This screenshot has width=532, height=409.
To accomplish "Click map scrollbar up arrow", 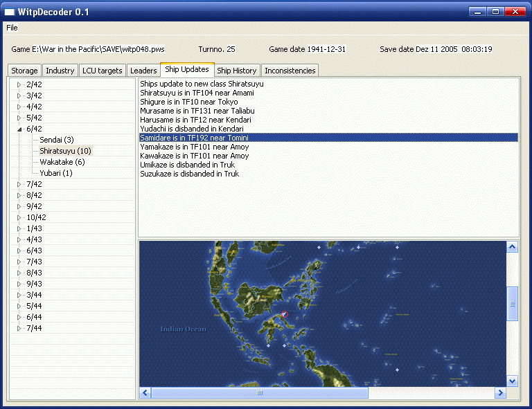I will (x=513, y=247).
